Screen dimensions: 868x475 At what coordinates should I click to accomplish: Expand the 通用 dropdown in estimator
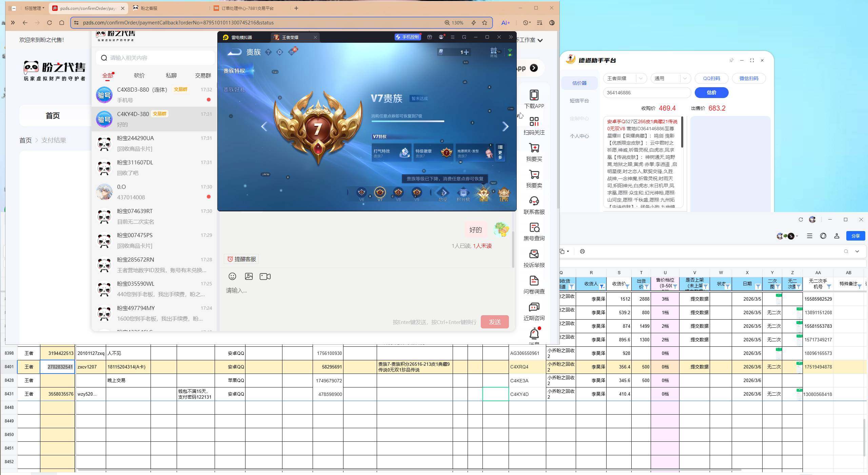tap(685, 78)
